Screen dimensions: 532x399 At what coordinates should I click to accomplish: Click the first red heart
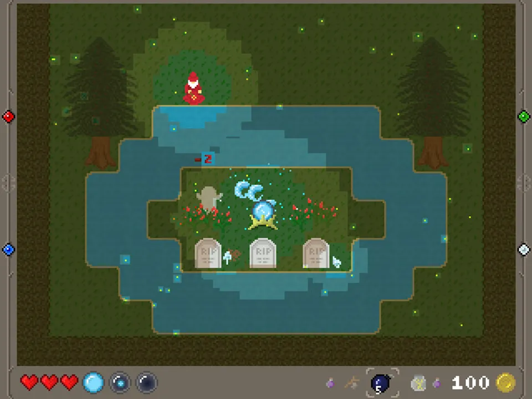pyautogui.click(x=29, y=383)
